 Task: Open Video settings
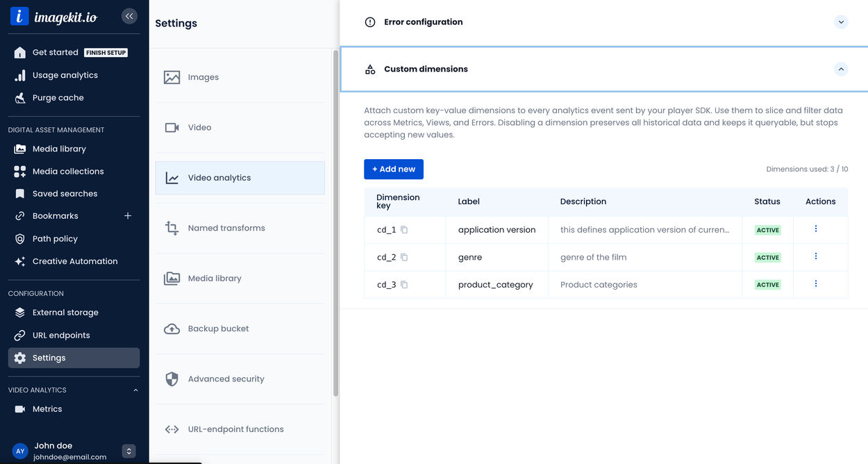pos(240,128)
